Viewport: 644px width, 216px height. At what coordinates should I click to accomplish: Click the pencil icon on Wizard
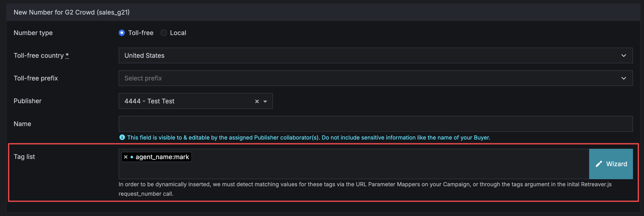tap(599, 164)
